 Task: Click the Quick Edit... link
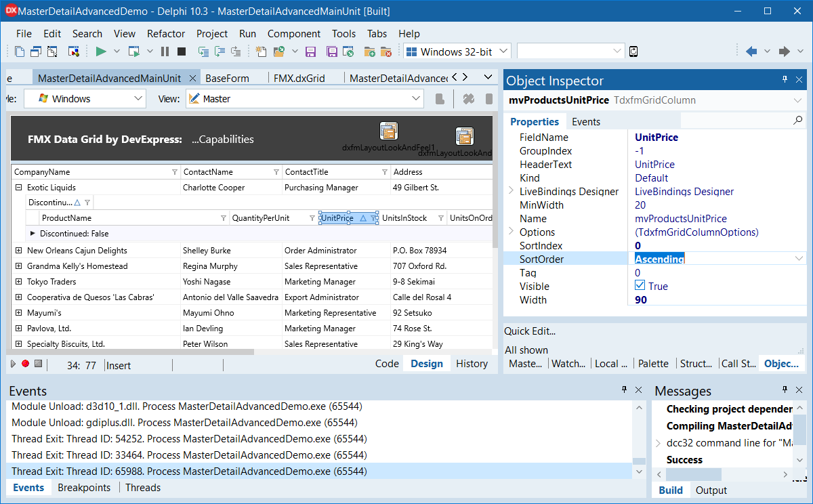point(530,331)
